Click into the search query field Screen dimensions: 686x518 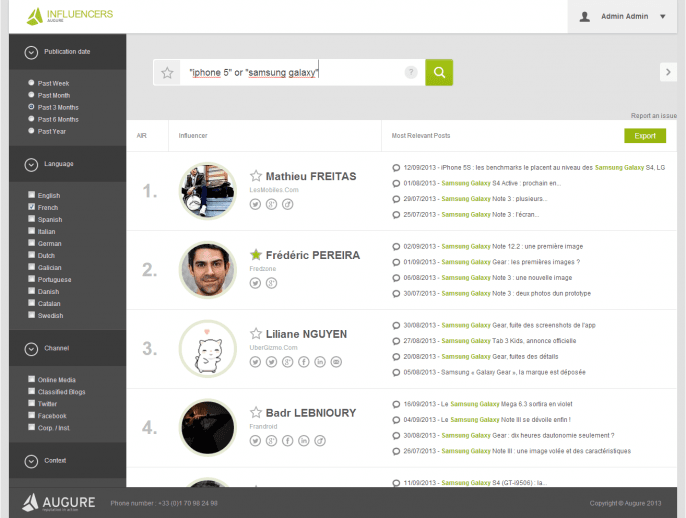[x=291, y=72]
